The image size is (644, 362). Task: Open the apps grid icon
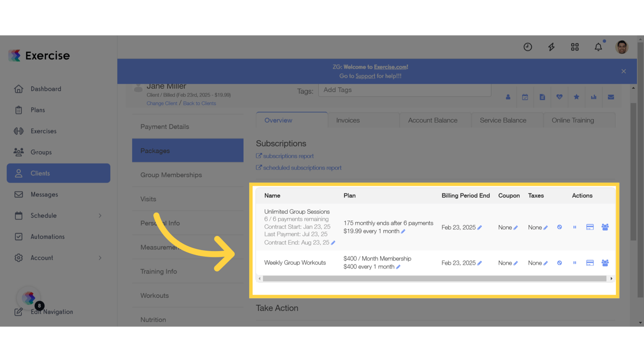click(x=575, y=47)
